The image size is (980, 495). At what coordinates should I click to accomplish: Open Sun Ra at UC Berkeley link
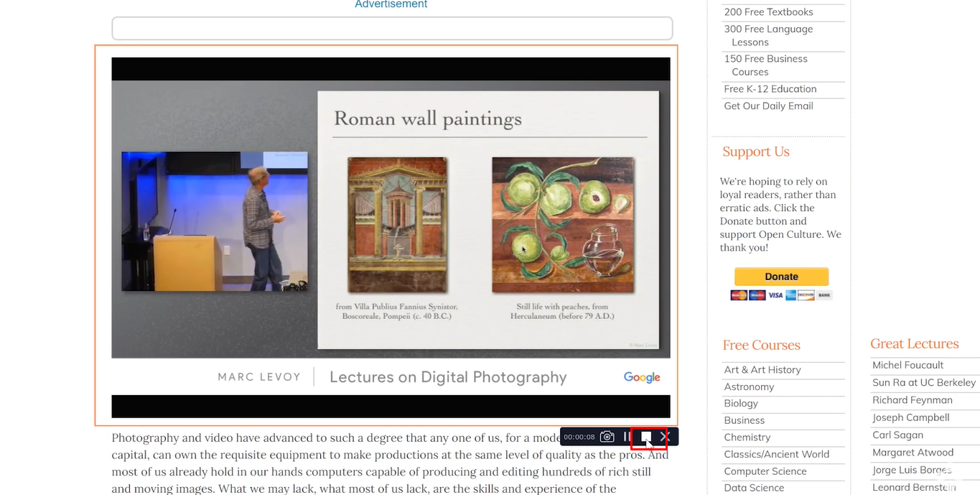pos(924,382)
